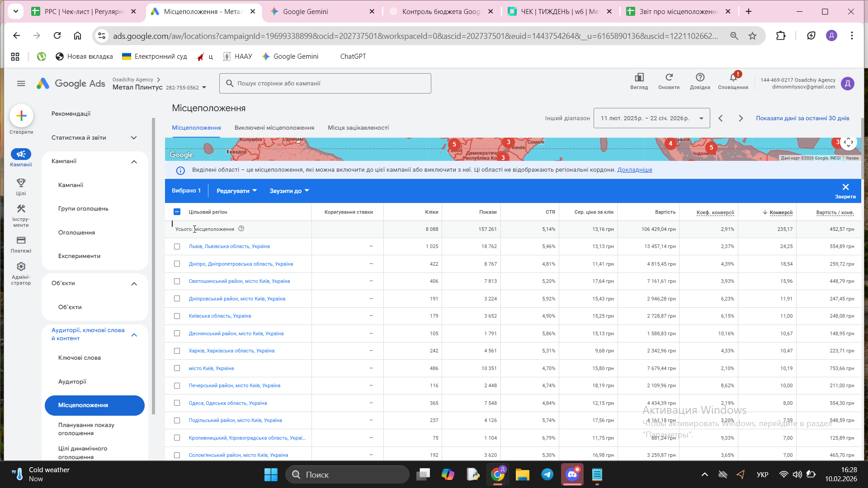The image size is (868, 488).
Task: Open the Goals trophy icon
Action: (x=21, y=183)
